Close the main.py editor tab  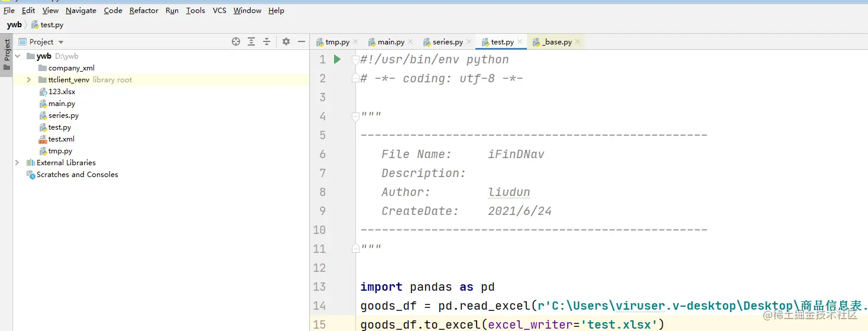coord(411,42)
